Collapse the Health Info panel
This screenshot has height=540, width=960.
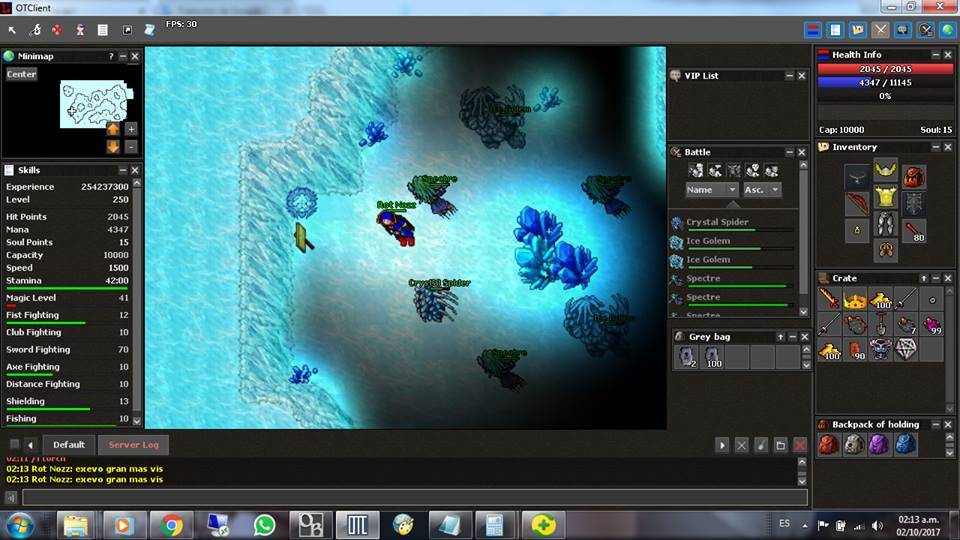(936, 55)
